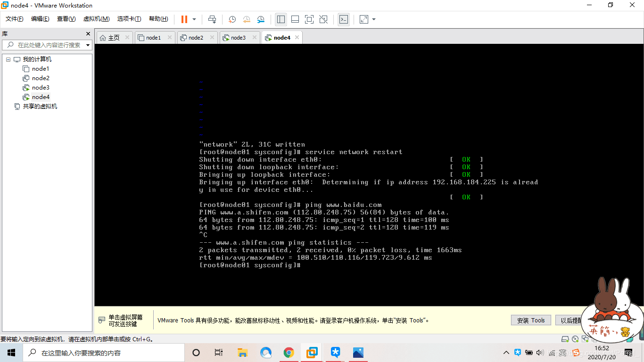Screen dimensions: 644x362
Task: Toggle the console view button
Action: (x=344, y=19)
